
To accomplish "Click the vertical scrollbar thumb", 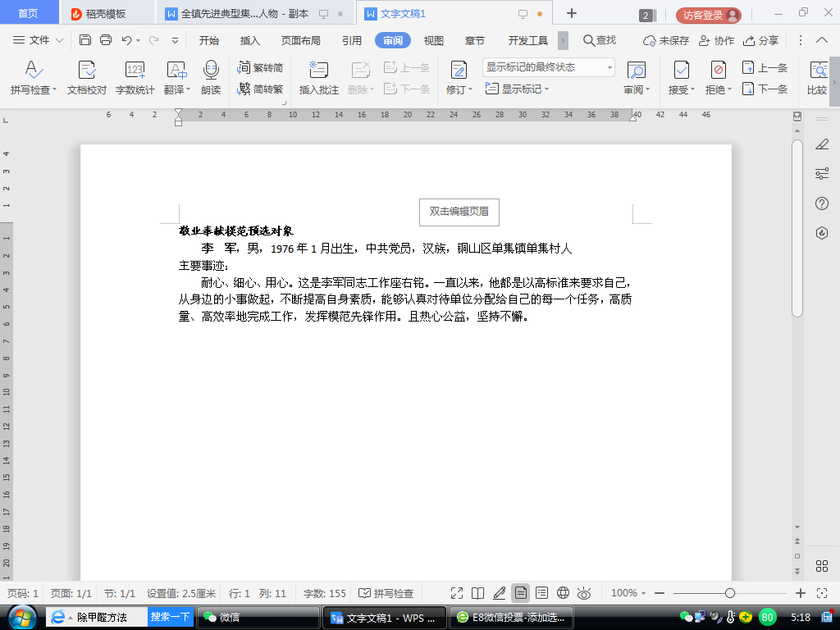I will point(797,229).
